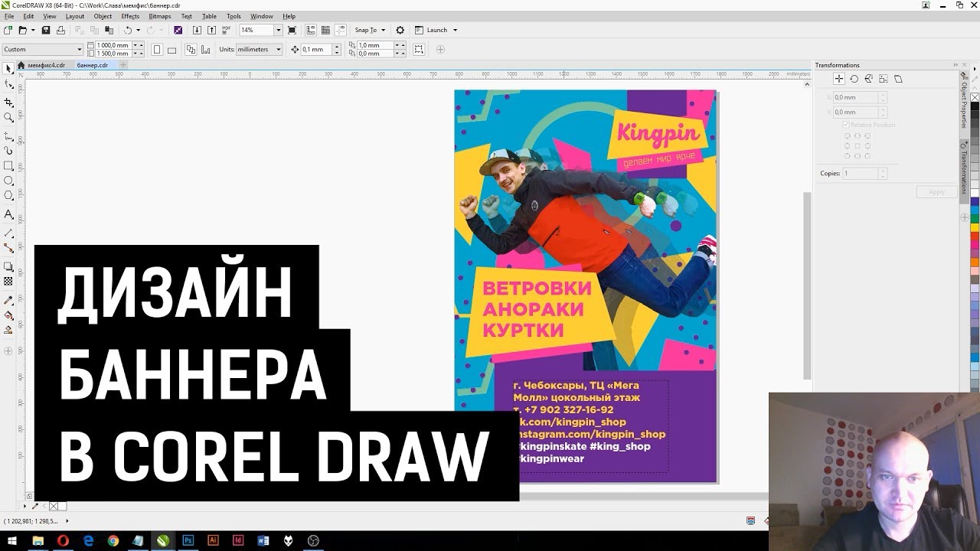Open the Units millimeters dropdown
The width and height of the screenshot is (980, 551).
(278, 49)
